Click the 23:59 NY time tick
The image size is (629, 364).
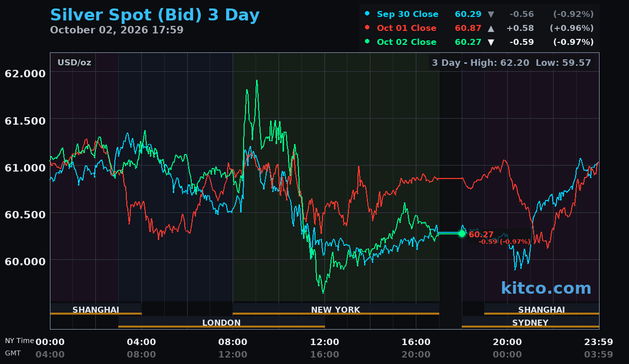599,342
